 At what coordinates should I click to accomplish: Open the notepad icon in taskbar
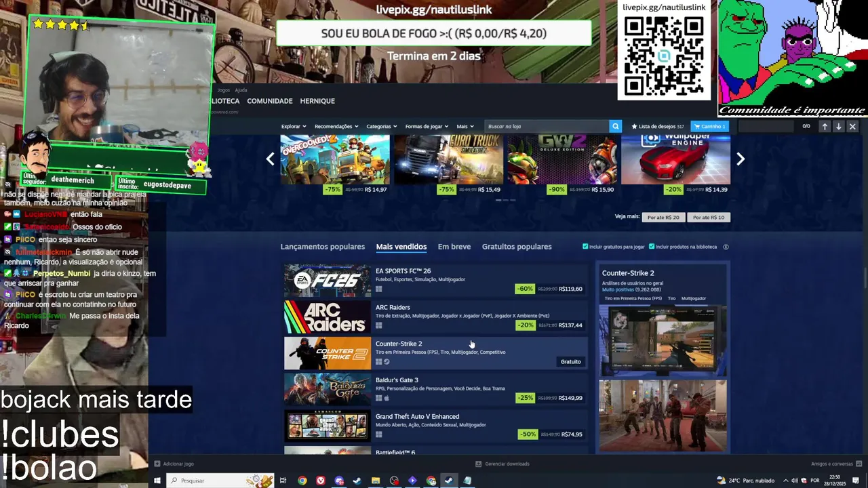click(467, 481)
